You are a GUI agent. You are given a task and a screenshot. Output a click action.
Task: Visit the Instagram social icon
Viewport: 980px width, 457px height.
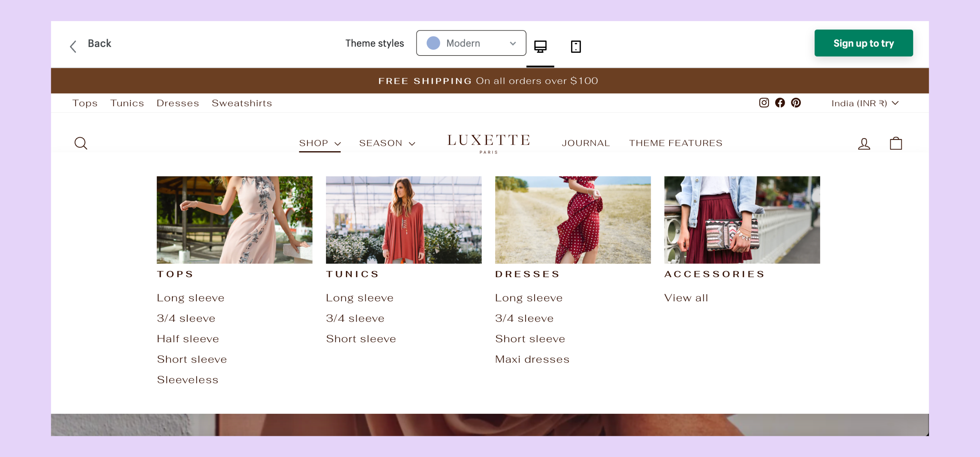point(764,103)
